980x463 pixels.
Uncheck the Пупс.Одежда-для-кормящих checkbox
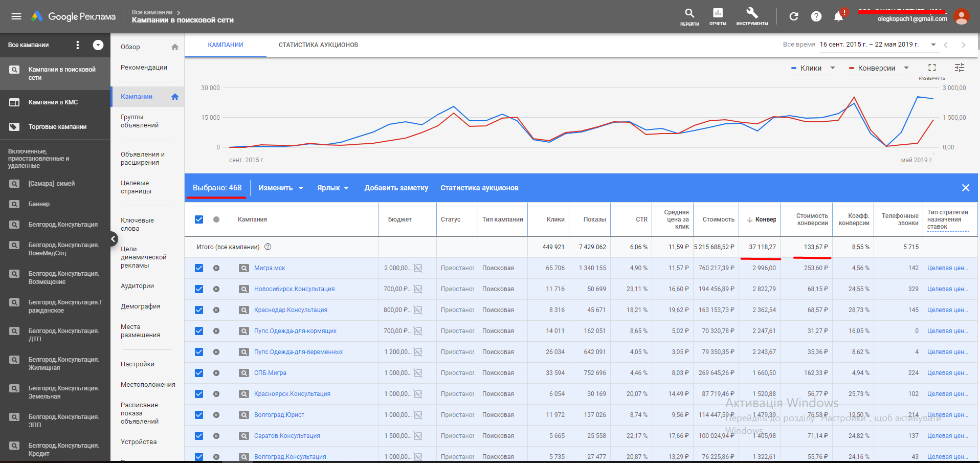click(199, 331)
